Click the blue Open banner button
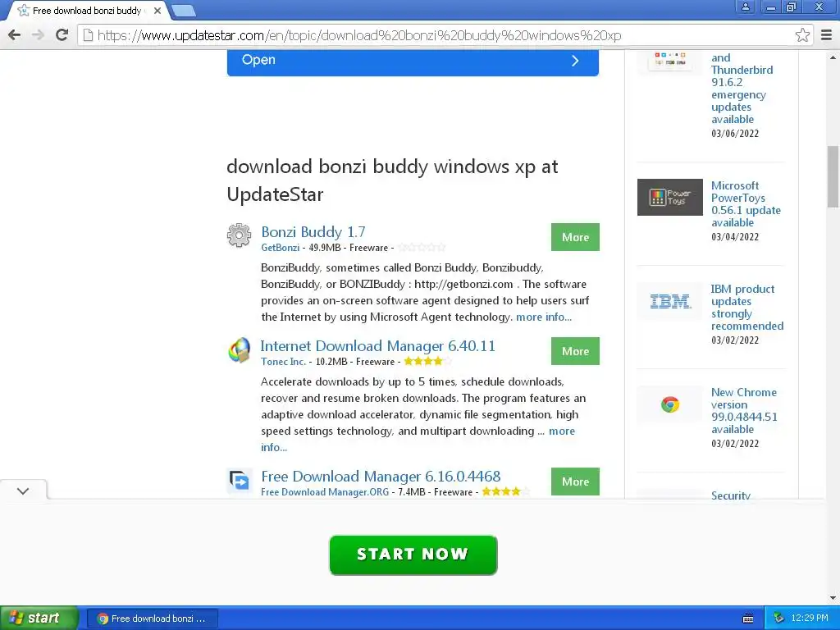The height and width of the screenshot is (630, 840). point(413,62)
